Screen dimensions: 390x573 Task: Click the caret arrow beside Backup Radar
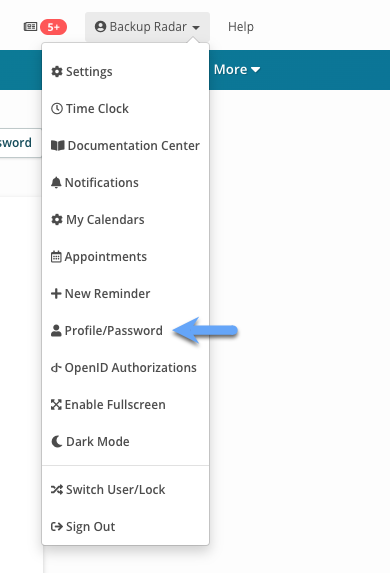tap(196, 27)
